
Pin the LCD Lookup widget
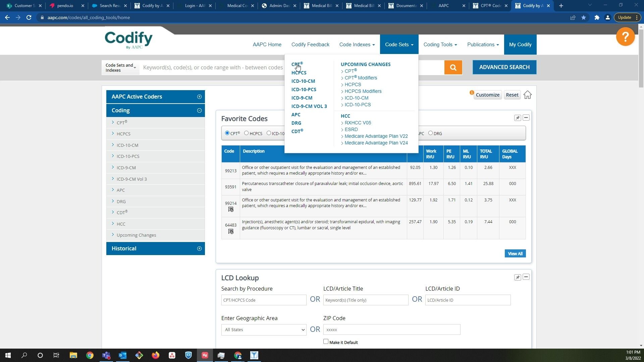pos(518,277)
